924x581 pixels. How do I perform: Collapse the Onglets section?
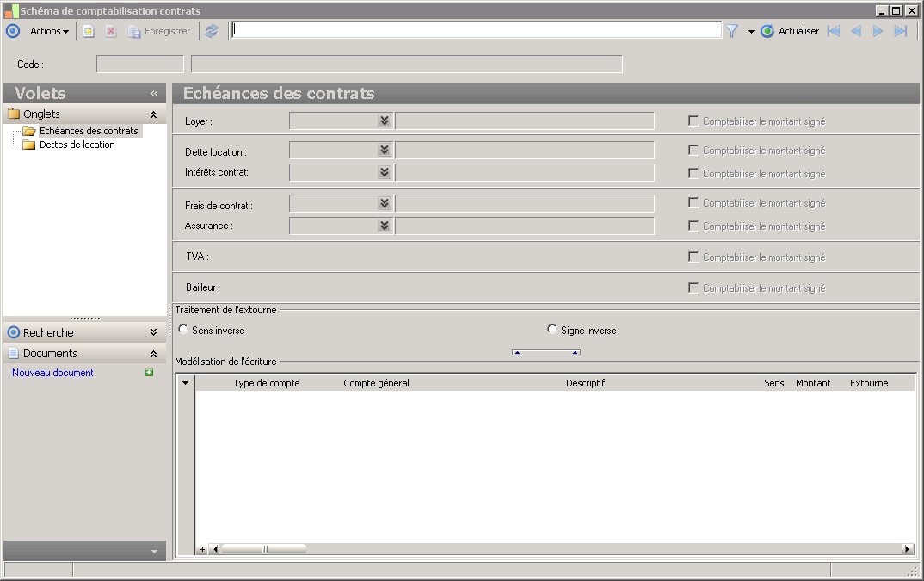(153, 114)
